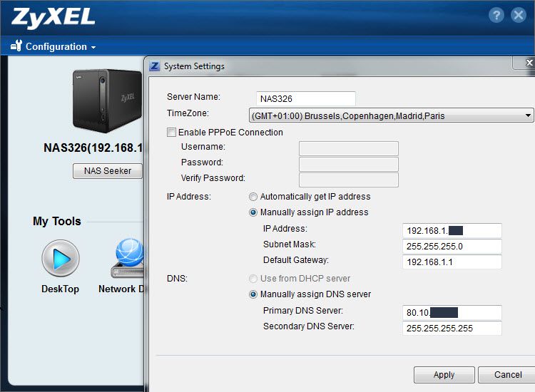Click the Subnet Mask input field

point(452,246)
